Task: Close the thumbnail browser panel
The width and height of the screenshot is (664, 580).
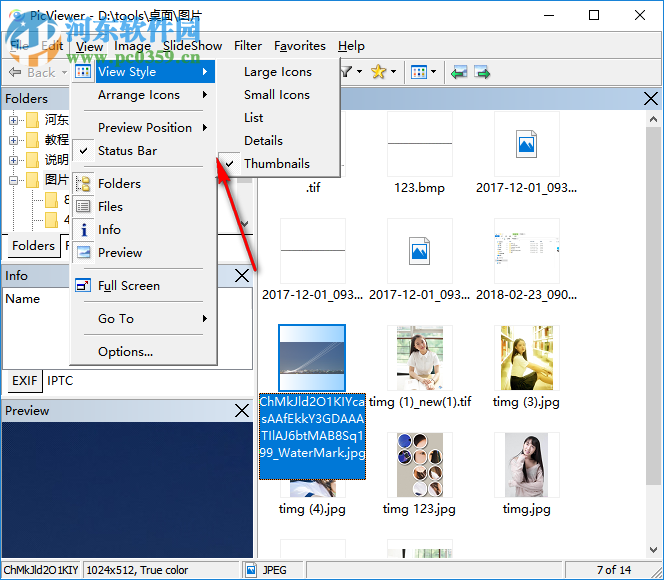Action: 650,99
